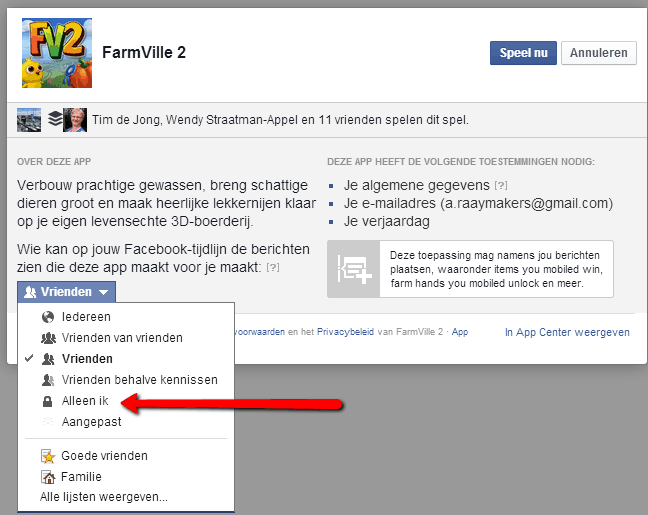Click the stacked layers friend avatar icon

pyautogui.click(x=55, y=118)
